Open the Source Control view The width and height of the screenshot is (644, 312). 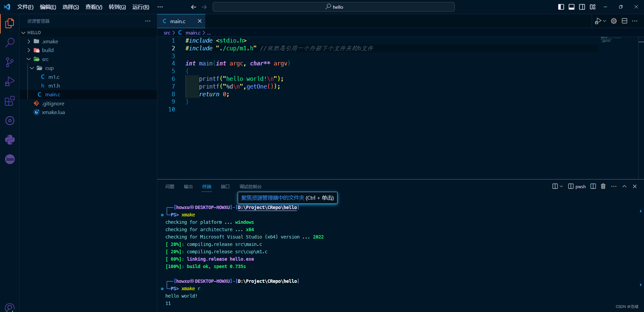[10, 62]
